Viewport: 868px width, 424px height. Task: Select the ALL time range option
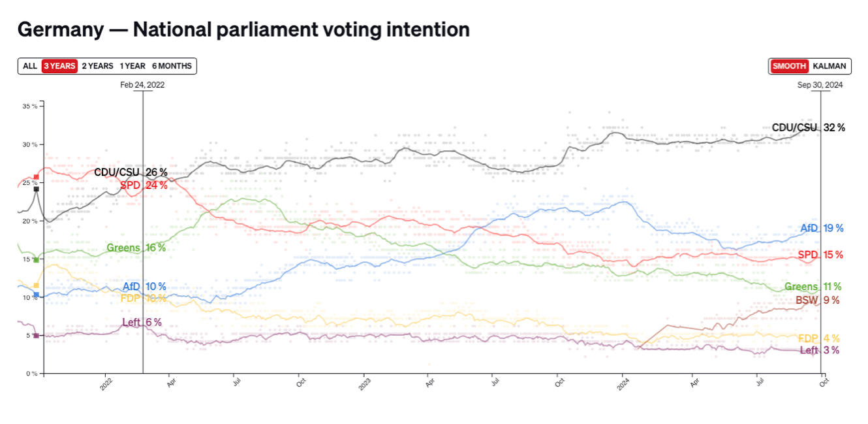coord(30,66)
